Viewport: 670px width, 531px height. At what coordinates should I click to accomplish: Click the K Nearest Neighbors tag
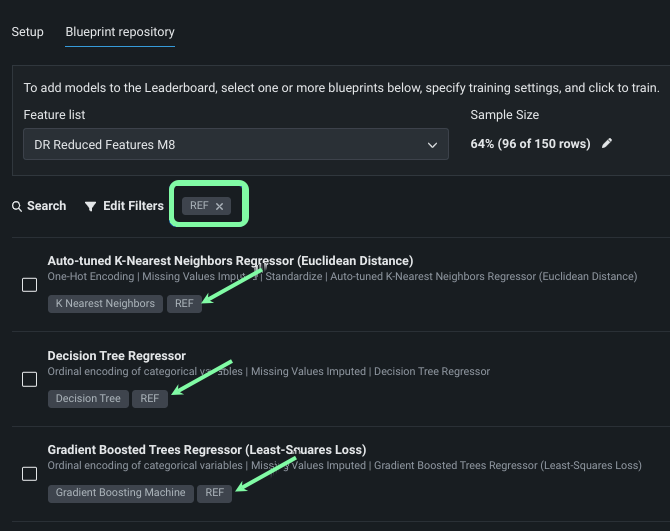coord(105,303)
